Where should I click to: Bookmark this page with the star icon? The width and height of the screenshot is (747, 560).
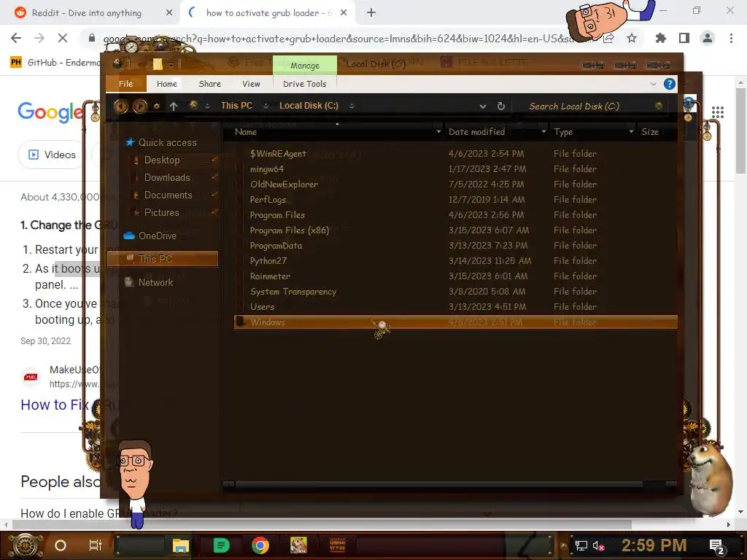pos(632,38)
